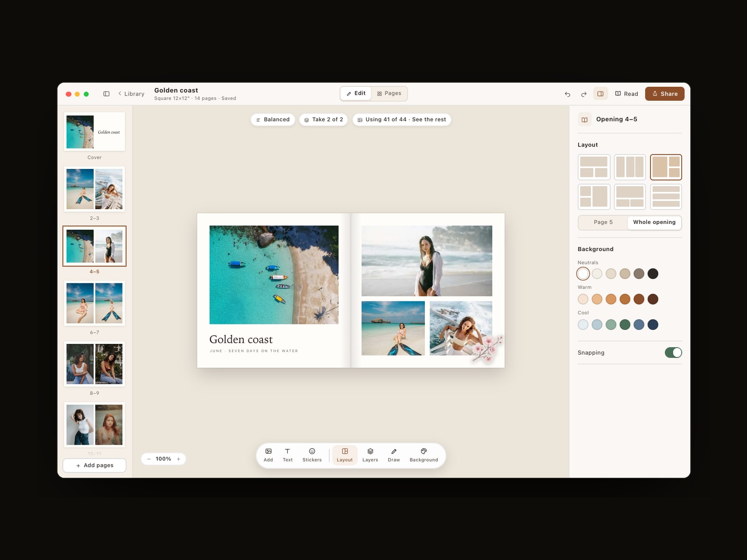This screenshot has height=560, width=747.
Task: Pick the near-black neutral background swatch
Action: [653, 273]
